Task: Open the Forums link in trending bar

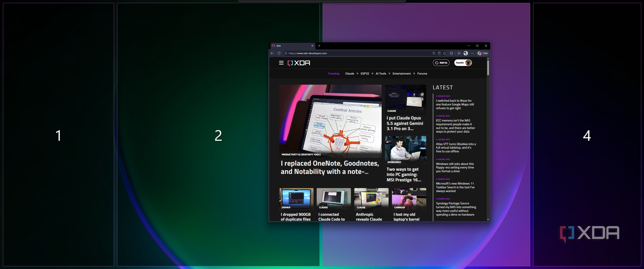Action: pos(422,74)
